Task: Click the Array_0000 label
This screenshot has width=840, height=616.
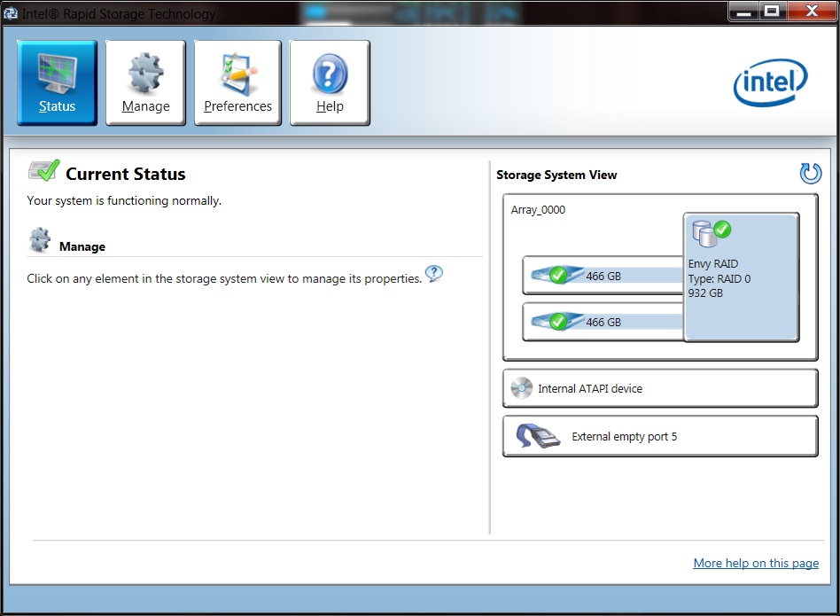Action: click(538, 210)
